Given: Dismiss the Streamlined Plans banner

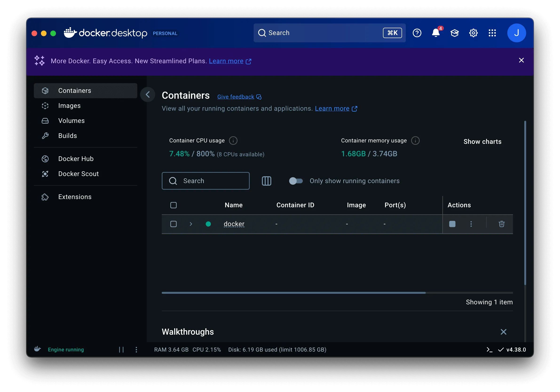Looking at the screenshot, I should click(x=521, y=60).
